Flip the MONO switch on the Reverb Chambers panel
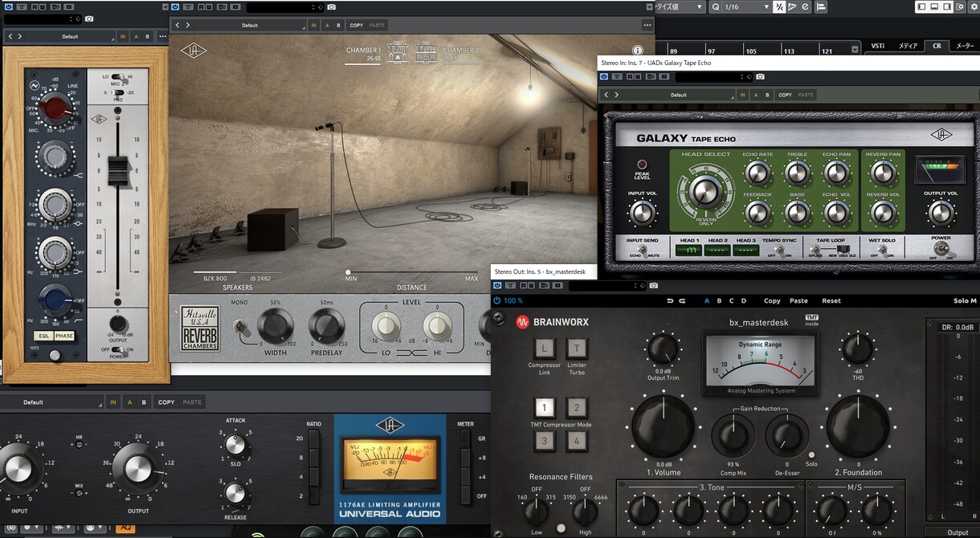The width and height of the screenshot is (980, 538). click(240, 327)
